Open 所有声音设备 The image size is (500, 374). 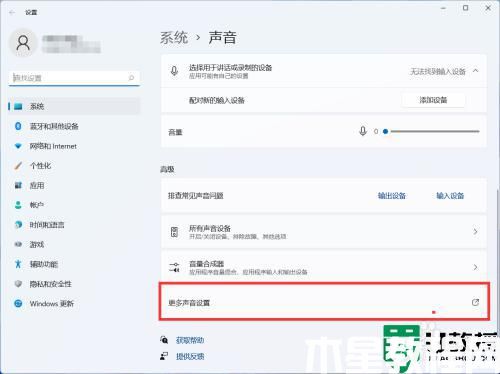pyautogui.click(x=324, y=232)
